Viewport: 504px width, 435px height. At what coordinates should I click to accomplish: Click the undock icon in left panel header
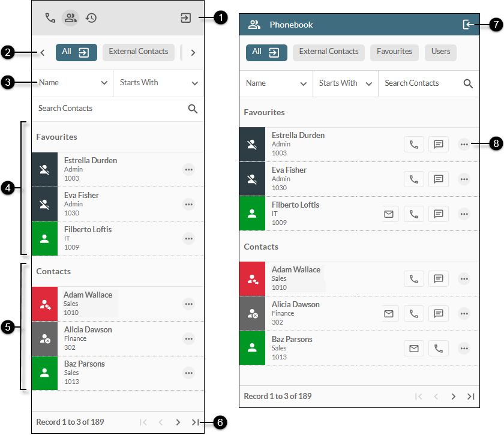pos(186,18)
